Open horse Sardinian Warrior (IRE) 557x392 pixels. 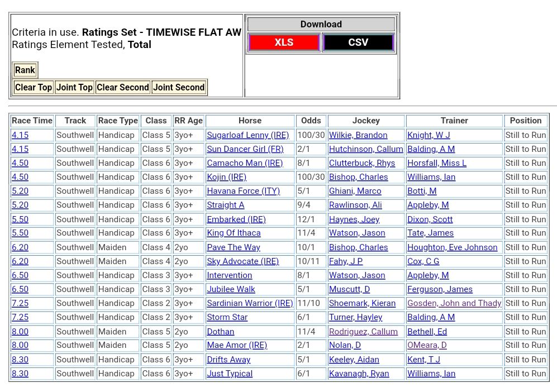(250, 303)
